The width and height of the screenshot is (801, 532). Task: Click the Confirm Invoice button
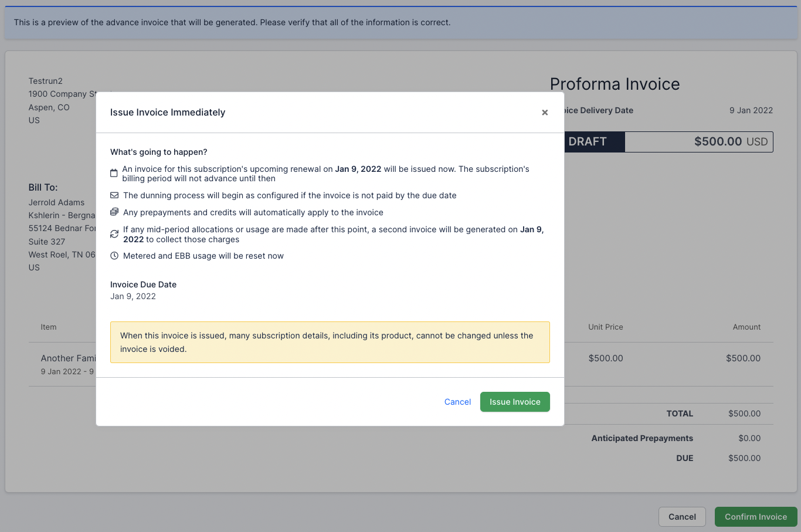point(756,517)
